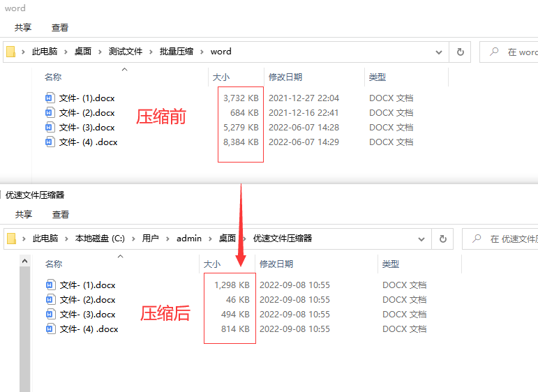
Task: Sort by 类型 column in 优速文件压缩器 window
Action: (391, 264)
